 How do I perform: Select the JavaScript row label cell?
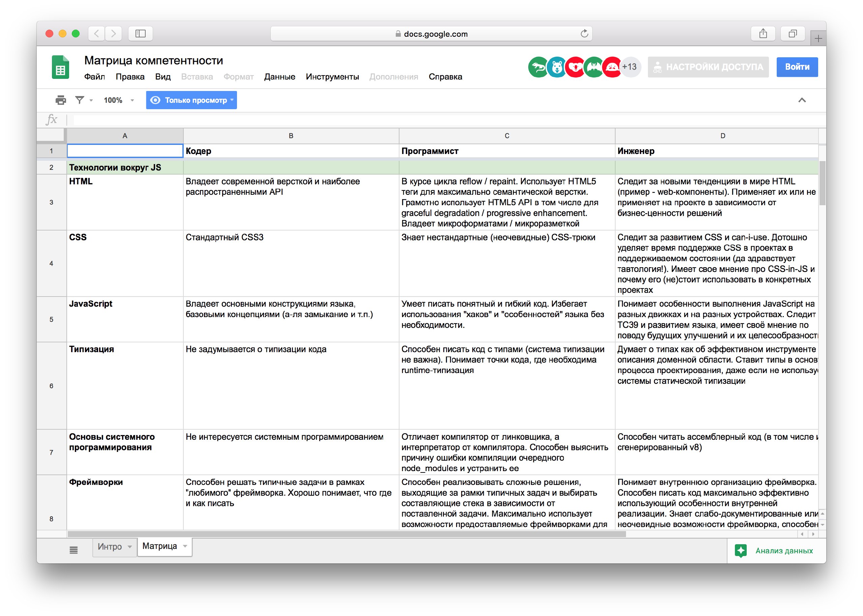point(125,319)
